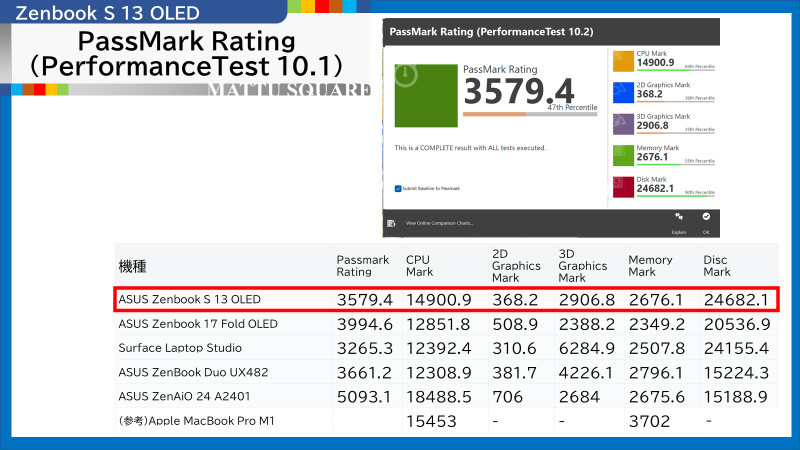Click the 18488.5 CPU Mark cell
Viewport: 800px width, 450px height.
click(438, 397)
